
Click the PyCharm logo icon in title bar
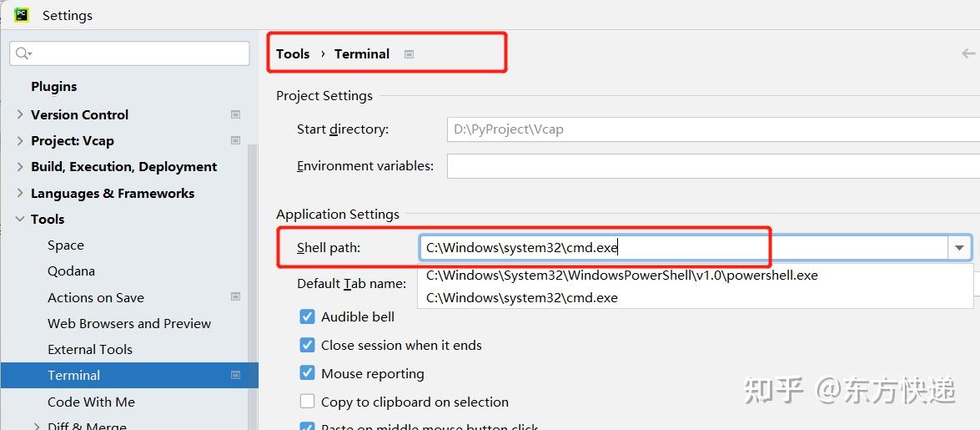[21, 14]
